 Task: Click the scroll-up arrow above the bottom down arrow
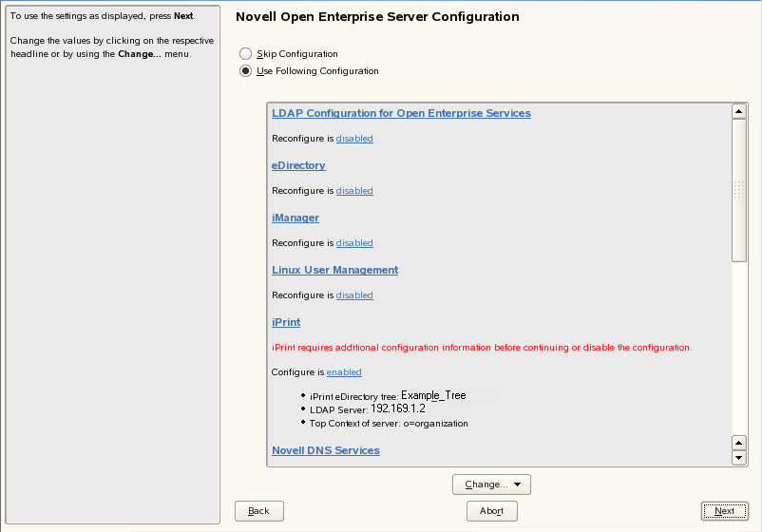[739, 443]
